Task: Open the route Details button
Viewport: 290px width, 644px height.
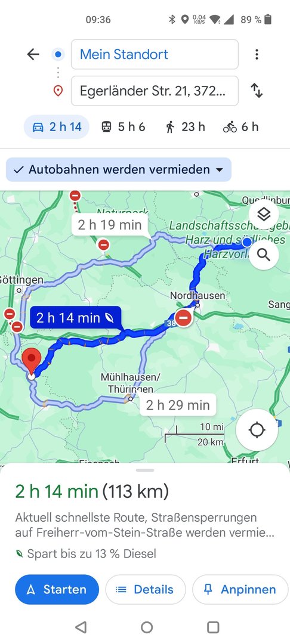Action: (x=146, y=589)
